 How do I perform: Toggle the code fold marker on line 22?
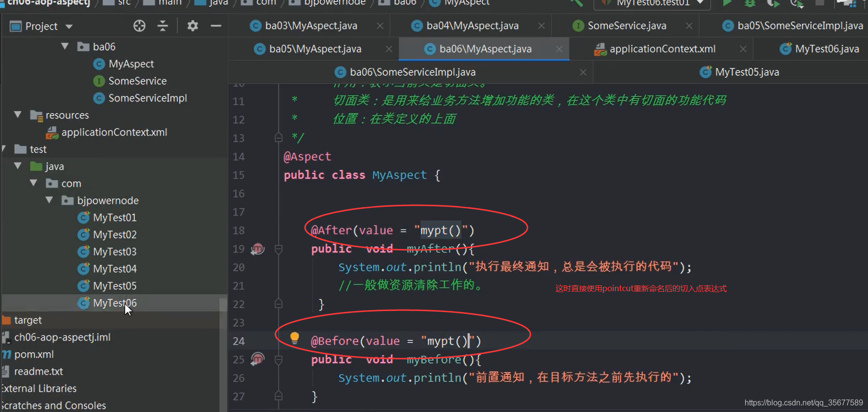tap(278, 304)
